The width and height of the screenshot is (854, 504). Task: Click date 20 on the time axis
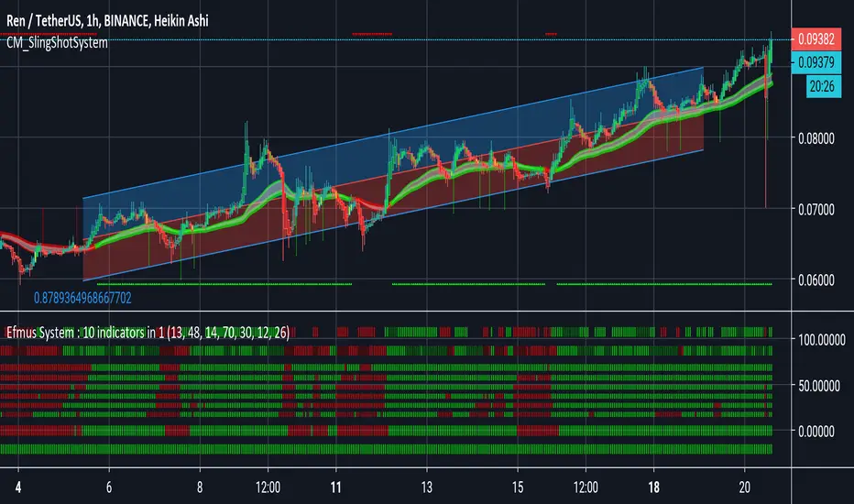click(745, 487)
